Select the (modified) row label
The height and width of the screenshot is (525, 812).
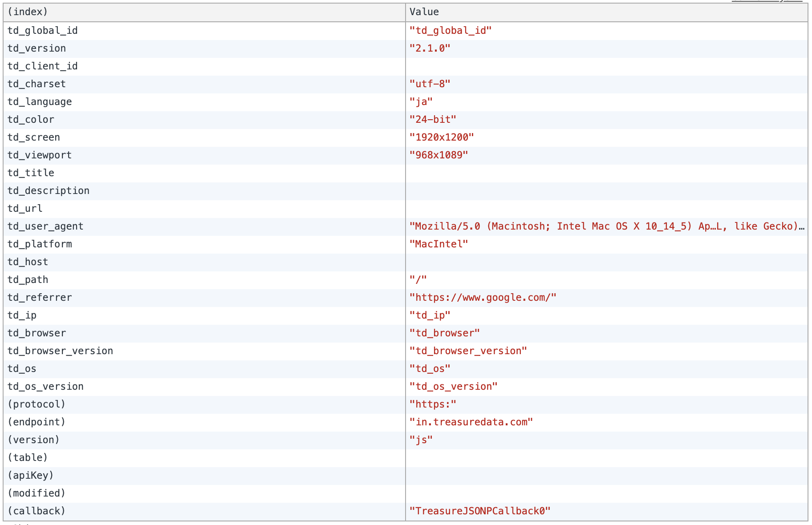pyautogui.click(x=37, y=493)
